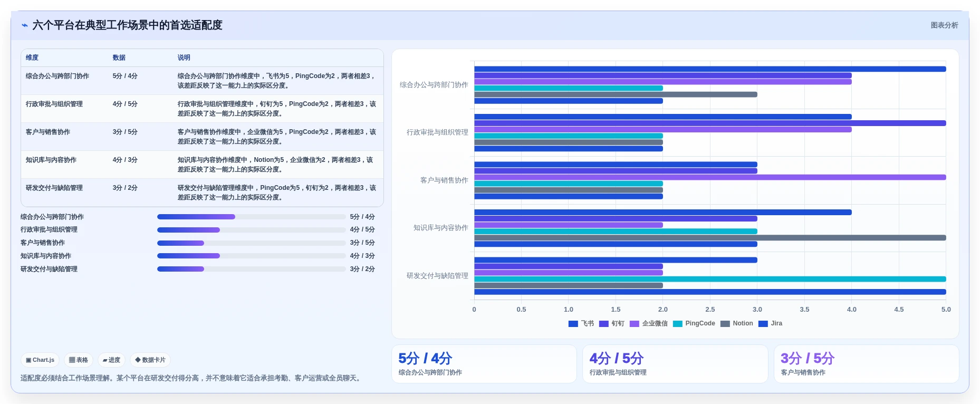This screenshot has width=980, height=404.
Task: Click the 知识库与内容协作 progress bar
Action: pos(251,256)
